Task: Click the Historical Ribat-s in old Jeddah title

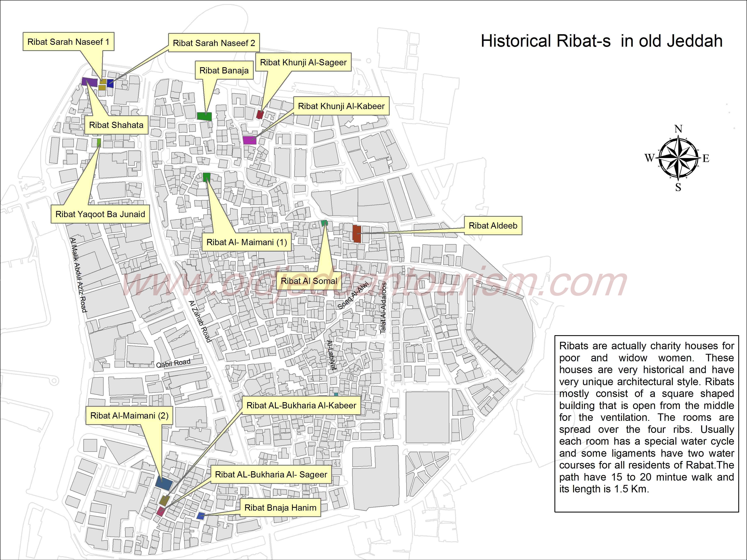Action: click(602, 41)
